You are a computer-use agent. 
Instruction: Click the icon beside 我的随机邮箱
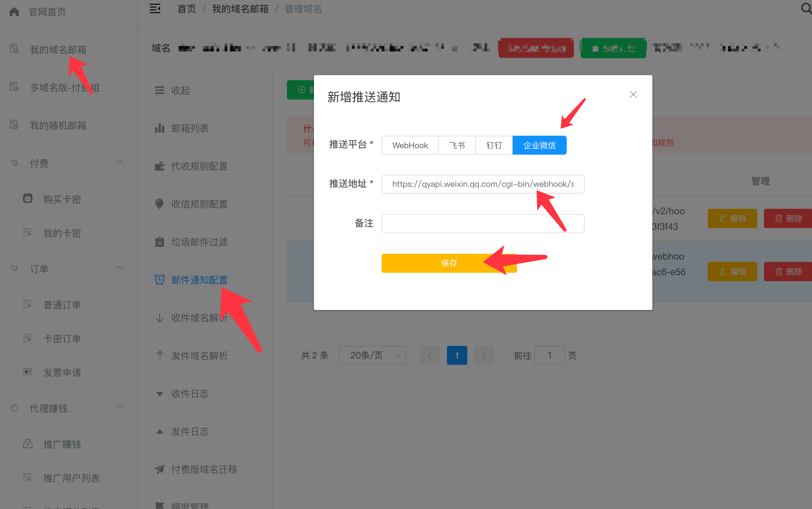(14, 125)
